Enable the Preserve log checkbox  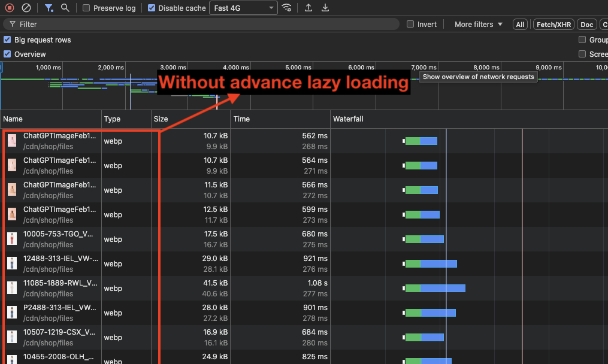[87, 8]
